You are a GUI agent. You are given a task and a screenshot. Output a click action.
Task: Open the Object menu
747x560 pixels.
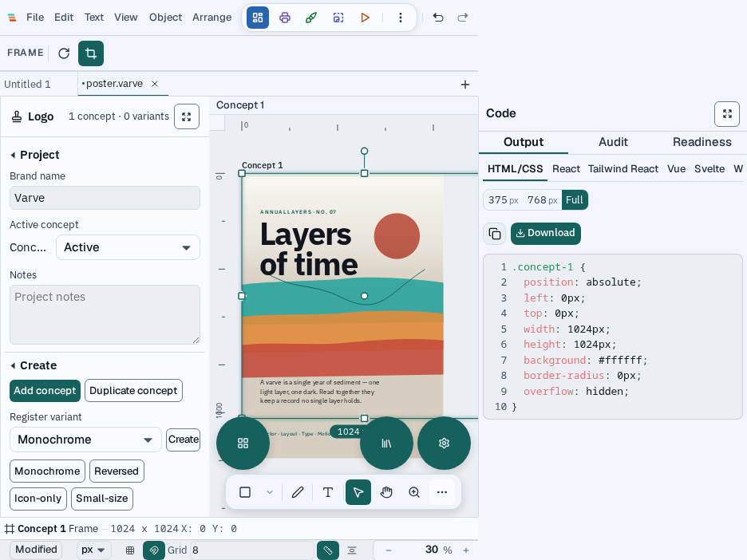tap(165, 18)
